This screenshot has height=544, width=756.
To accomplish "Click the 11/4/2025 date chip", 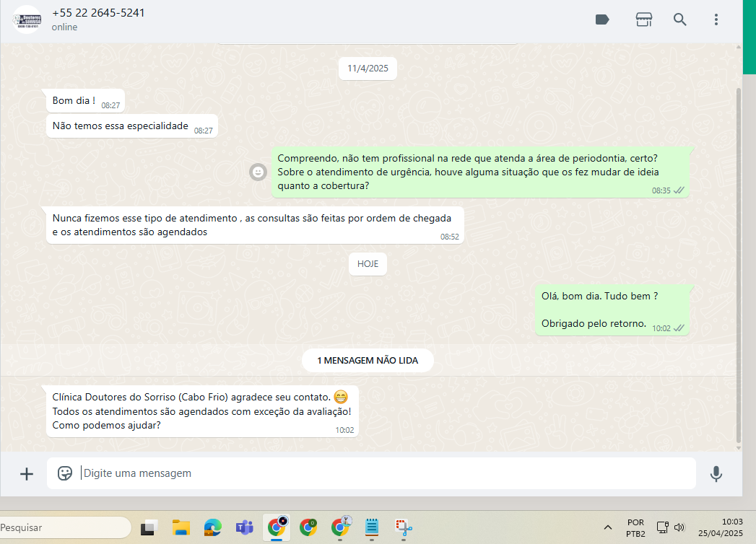I will (368, 69).
